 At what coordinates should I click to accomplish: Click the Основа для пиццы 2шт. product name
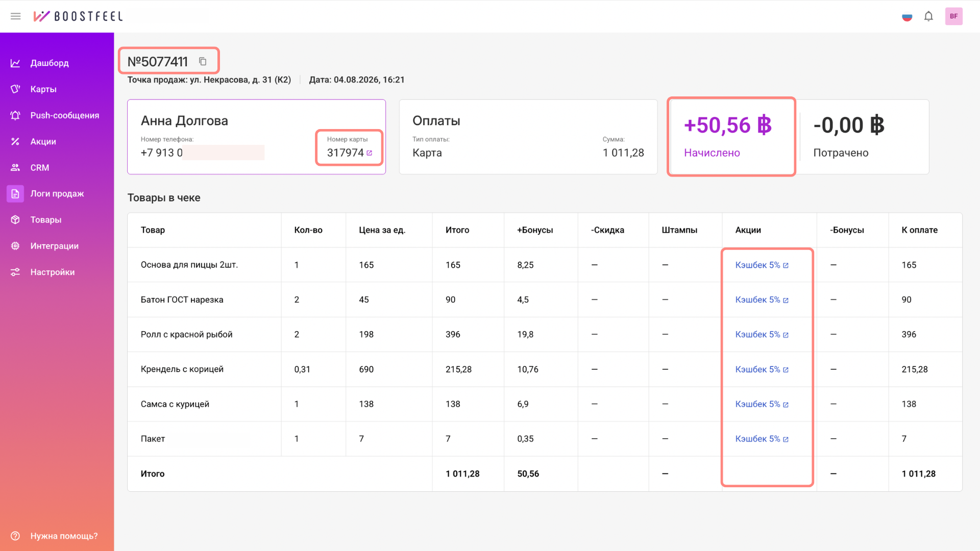click(189, 265)
